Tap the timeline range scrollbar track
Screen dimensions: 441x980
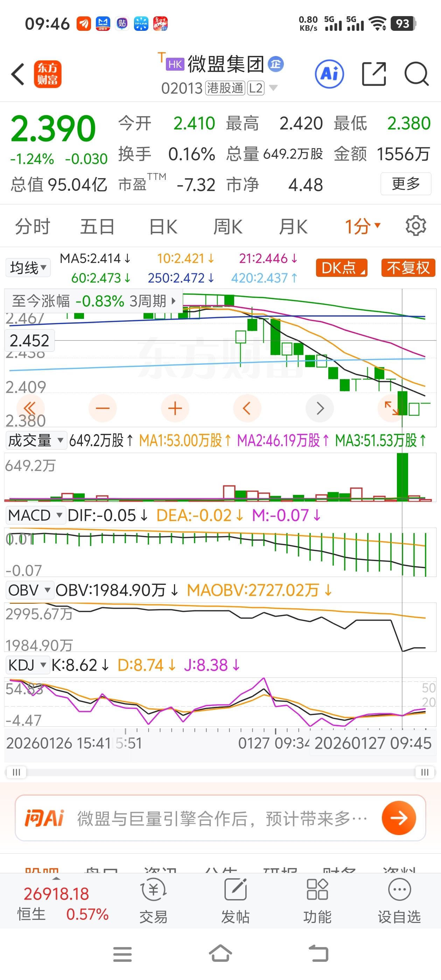click(x=220, y=772)
